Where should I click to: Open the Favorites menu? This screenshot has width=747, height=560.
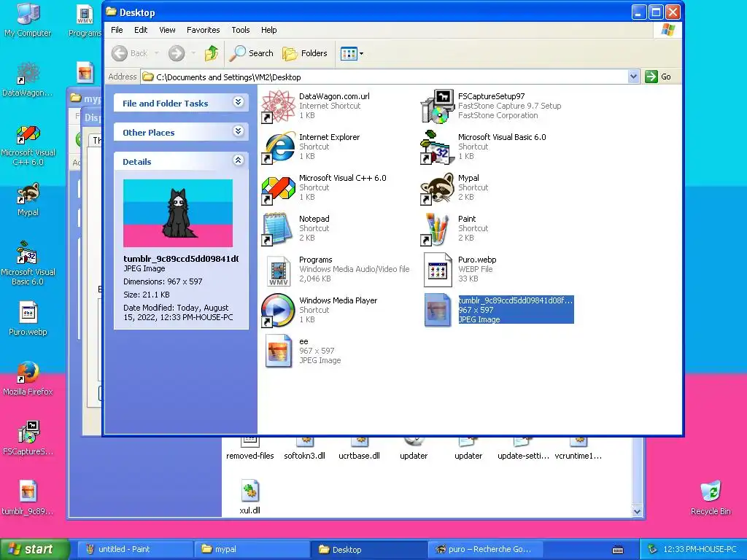coord(204,30)
